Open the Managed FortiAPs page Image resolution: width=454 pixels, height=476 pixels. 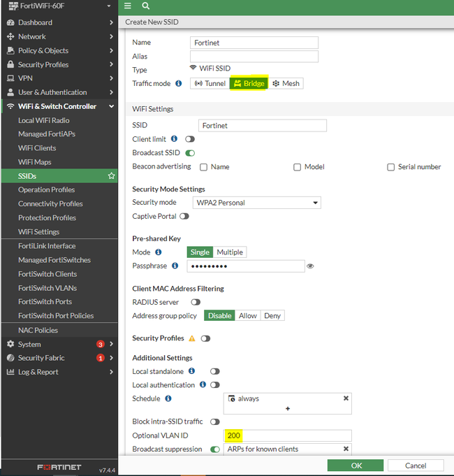click(47, 134)
